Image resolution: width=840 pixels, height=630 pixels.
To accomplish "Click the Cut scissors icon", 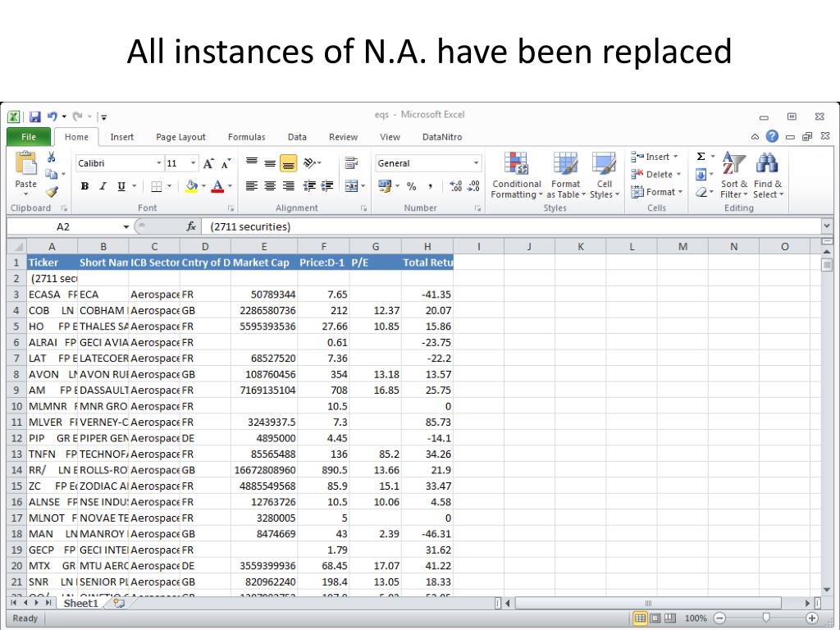I will (x=52, y=157).
